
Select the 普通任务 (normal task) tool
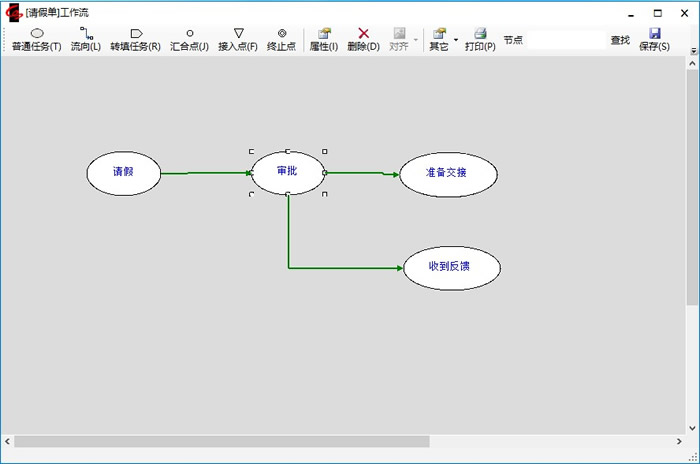tap(36, 39)
